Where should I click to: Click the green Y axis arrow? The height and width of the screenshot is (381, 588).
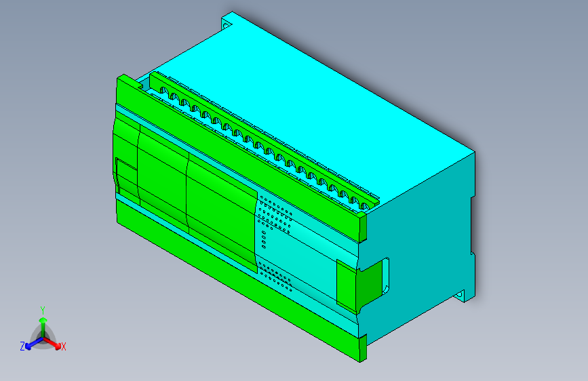(x=43, y=327)
